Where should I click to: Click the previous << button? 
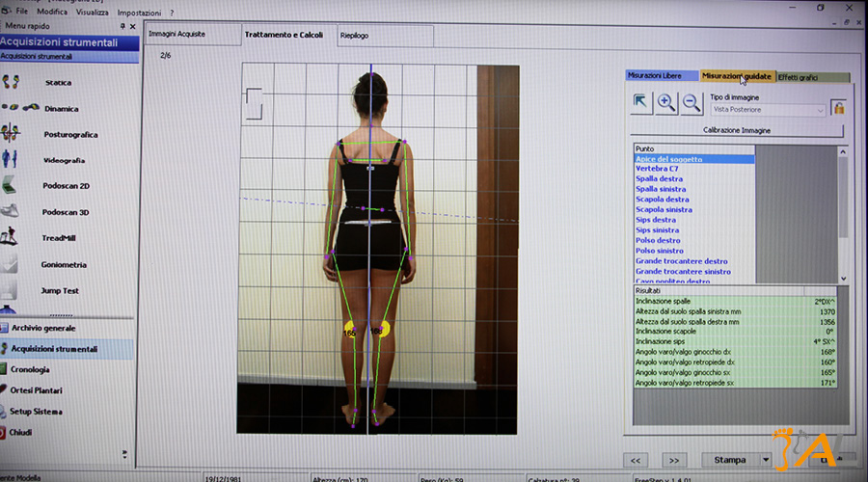pyautogui.click(x=635, y=461)
